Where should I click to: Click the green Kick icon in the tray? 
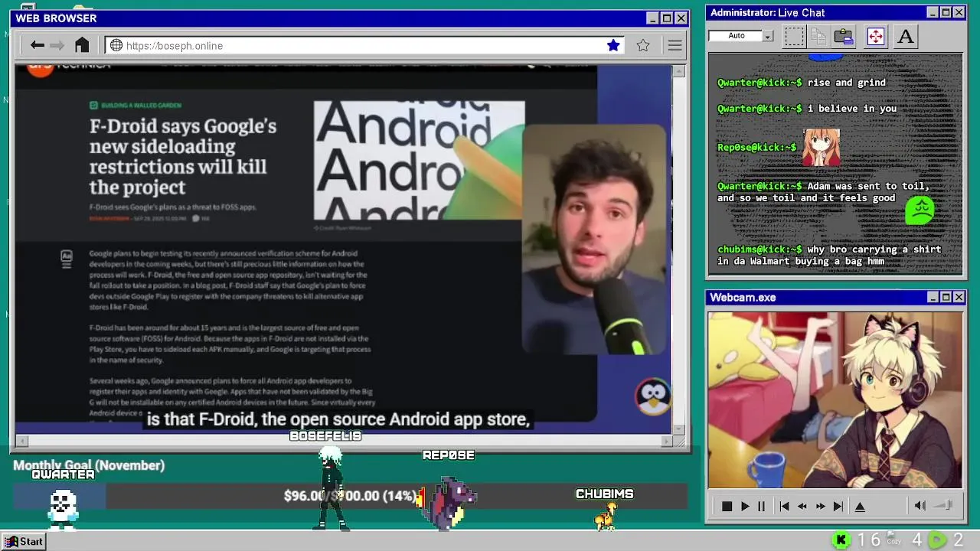(841, 540)
